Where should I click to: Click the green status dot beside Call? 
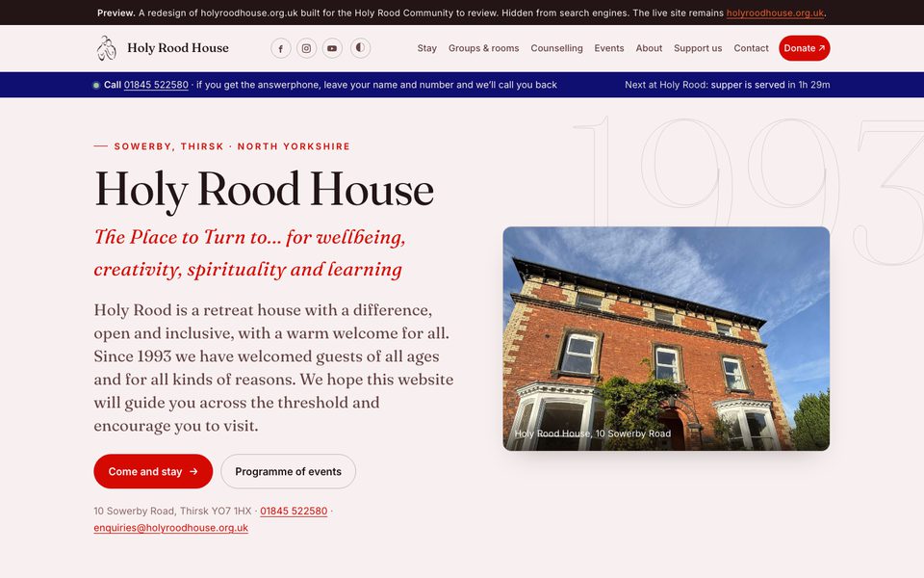[96, 86]
